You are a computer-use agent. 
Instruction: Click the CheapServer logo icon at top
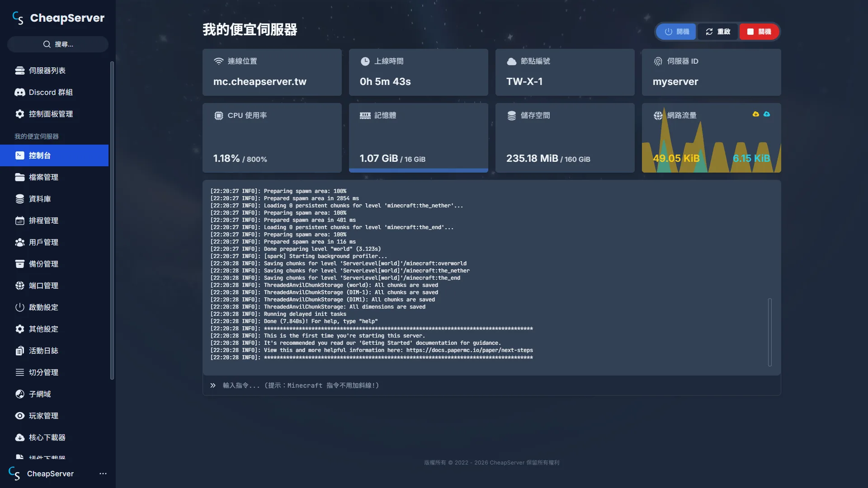(18, 18)
